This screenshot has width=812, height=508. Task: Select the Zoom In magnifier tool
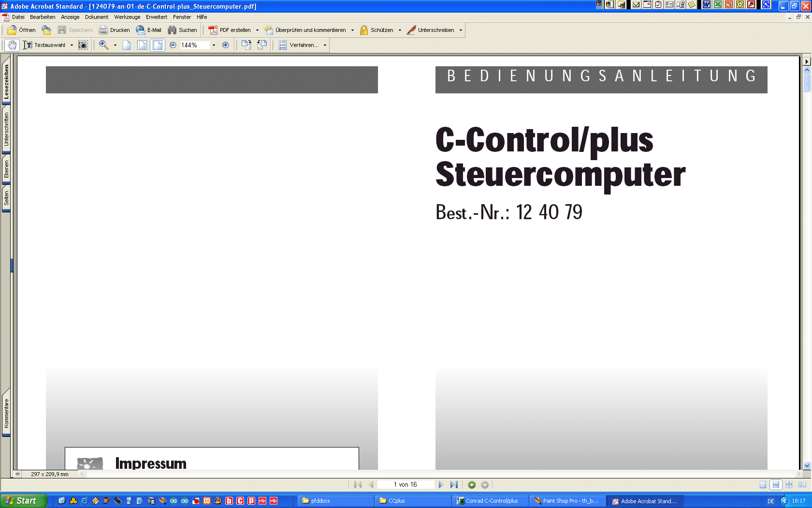[x=103, y=45]
